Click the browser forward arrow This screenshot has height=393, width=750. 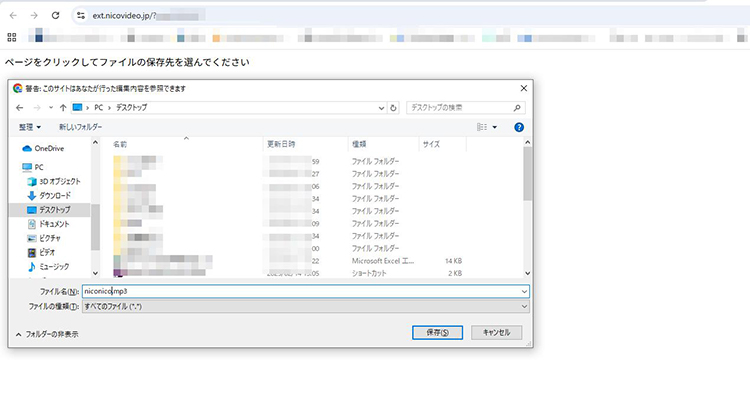(x=34, y=15)
